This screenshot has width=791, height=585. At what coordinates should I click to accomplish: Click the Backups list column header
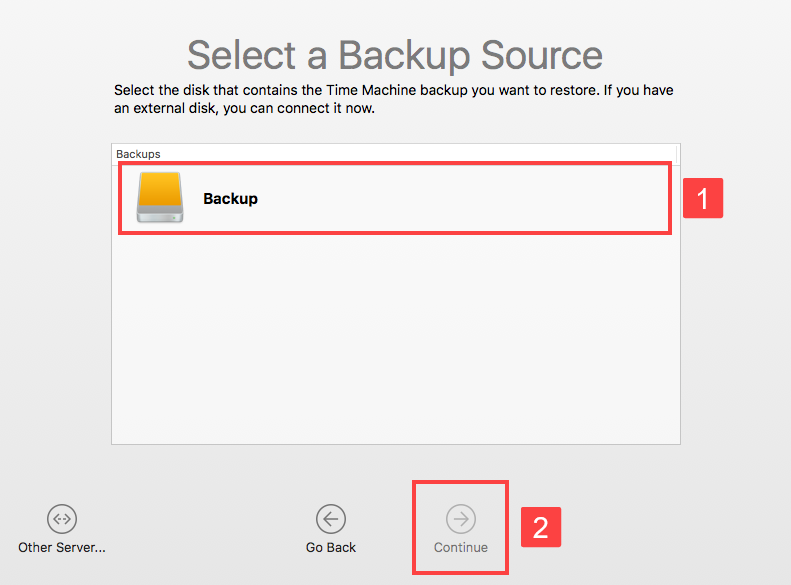[139, 154]
